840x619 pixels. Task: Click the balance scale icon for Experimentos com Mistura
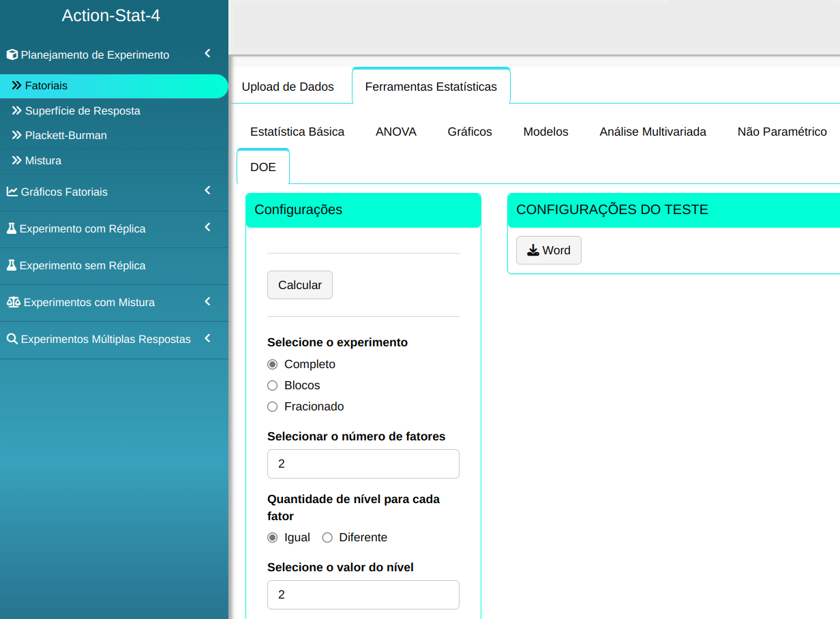pos(13,303)
